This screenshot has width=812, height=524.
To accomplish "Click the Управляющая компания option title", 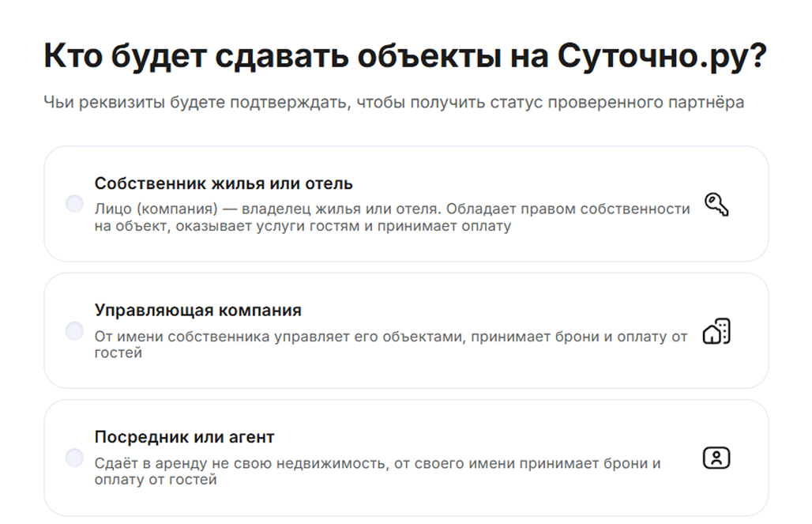I will click(197, 310).
